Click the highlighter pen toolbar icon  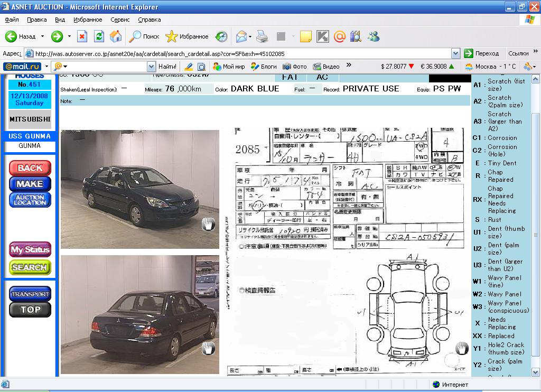coord(189,66)
